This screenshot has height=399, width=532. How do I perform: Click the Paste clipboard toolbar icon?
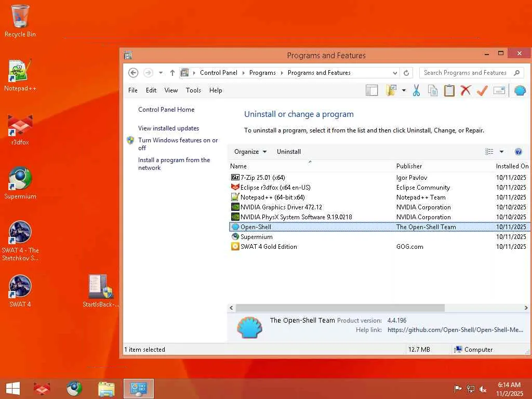(x=449, y=90)
